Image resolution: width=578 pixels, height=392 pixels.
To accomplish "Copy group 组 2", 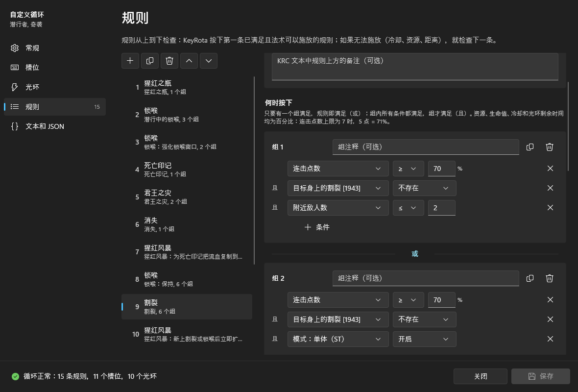I will click(530, 278).
